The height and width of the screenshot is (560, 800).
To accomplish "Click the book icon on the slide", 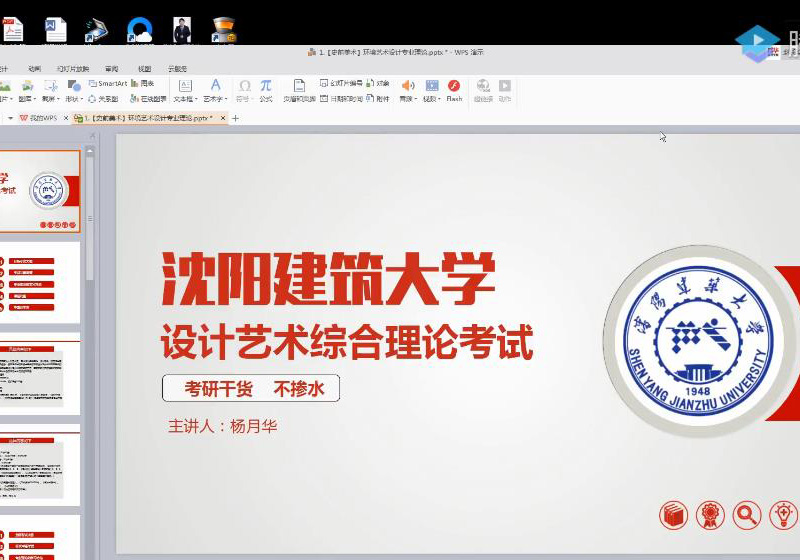I will [x=673, y=515].
